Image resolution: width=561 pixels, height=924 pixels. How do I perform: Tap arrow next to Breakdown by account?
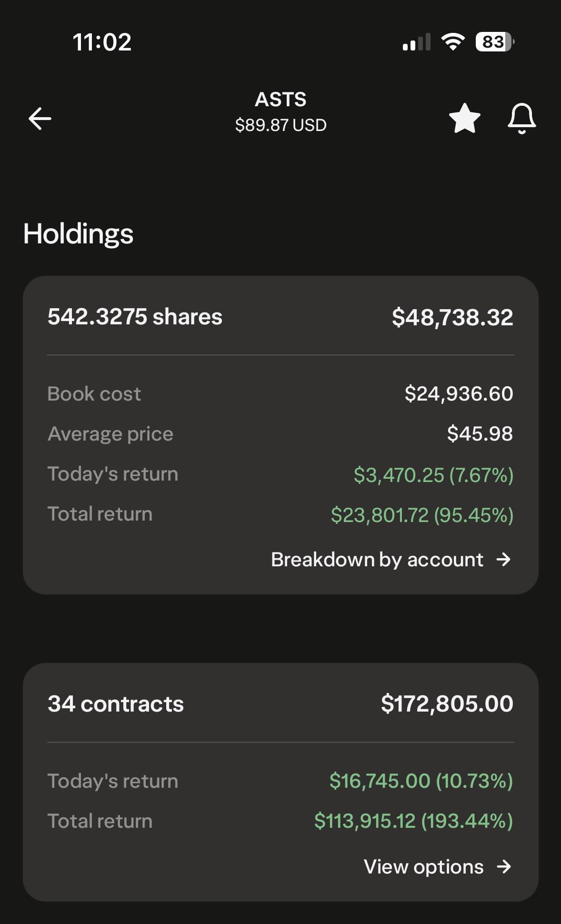point(503,560)
